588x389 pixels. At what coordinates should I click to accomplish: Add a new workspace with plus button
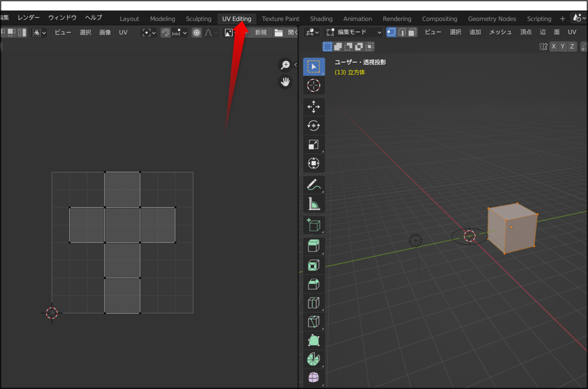563,19
